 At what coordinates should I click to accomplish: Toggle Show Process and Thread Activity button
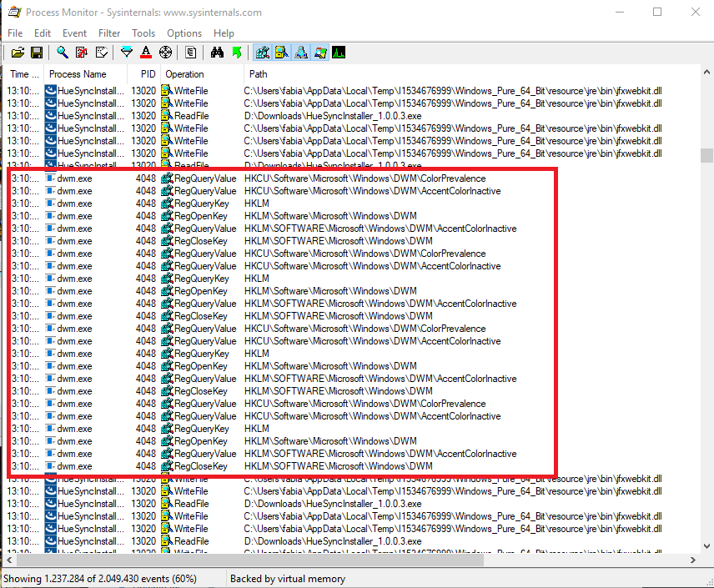coord(319,53)
